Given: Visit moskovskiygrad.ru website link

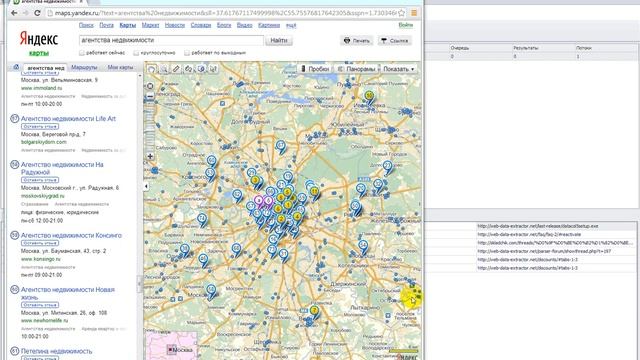Looking at the screenshot, I should (42, 196).
